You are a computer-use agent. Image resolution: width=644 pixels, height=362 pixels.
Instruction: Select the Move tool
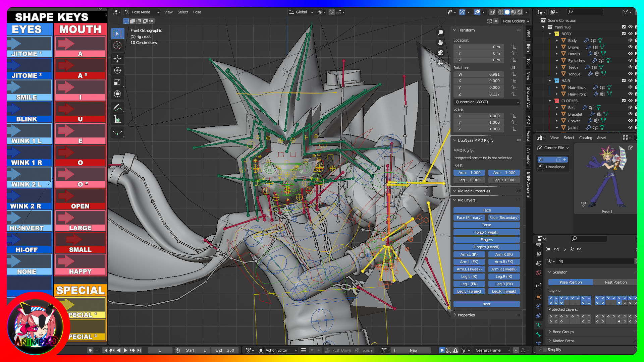117,59
